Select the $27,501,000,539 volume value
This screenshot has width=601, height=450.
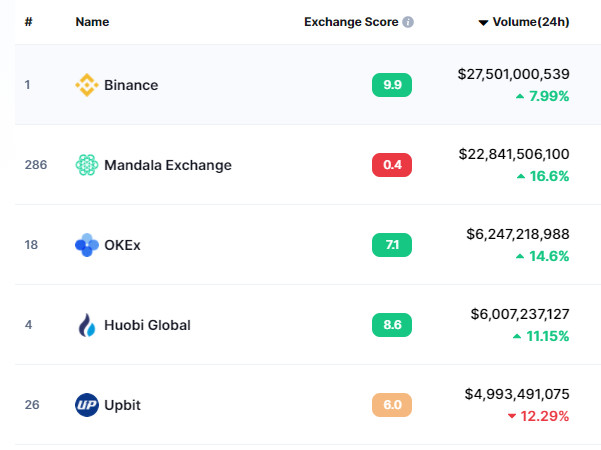click(x=514, y=74)
